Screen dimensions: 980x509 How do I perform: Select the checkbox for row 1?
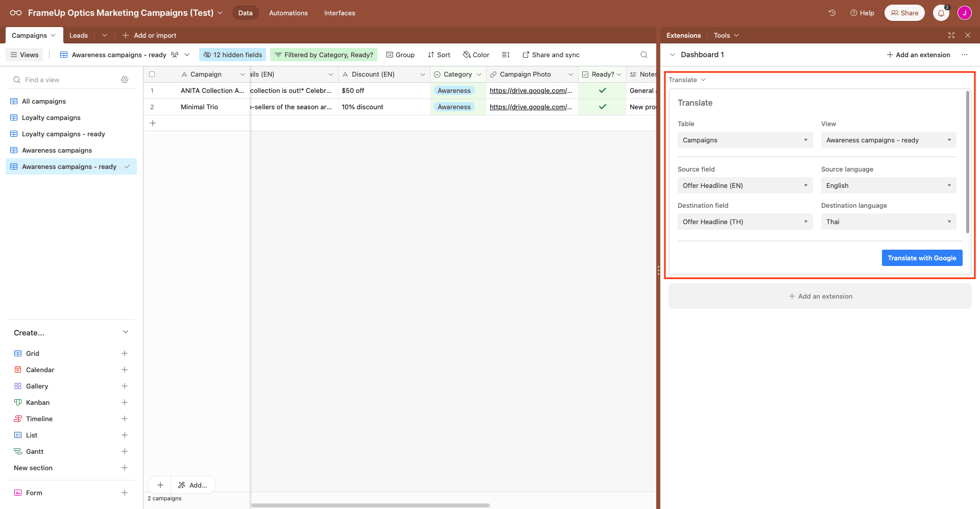pos(152,90)
